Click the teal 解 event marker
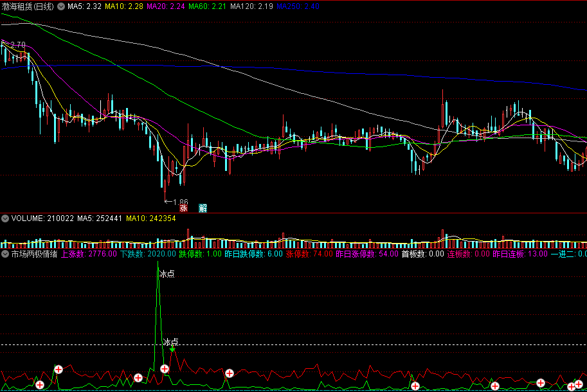Screen dimensions: 587x392 [203, 208]
